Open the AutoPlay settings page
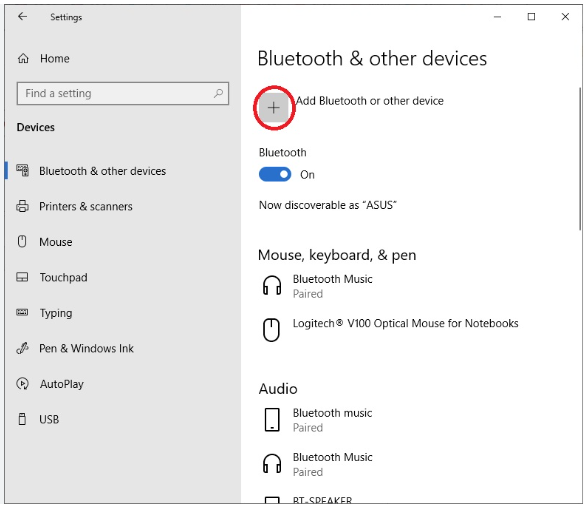Screen dimensions: 587x510 point(62,384)
